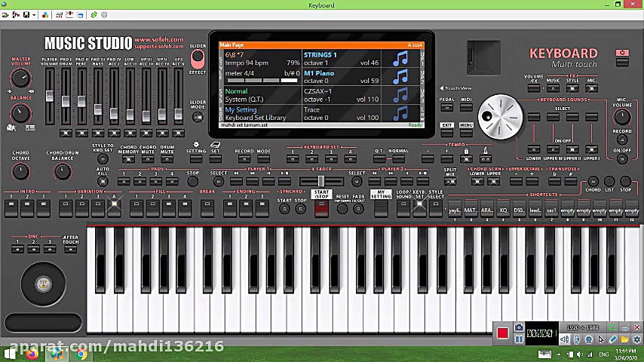The width and height of the screenshot is (644, 362).
Task: Select Keyboard Set button 3
Action: (x=331, y=158)
